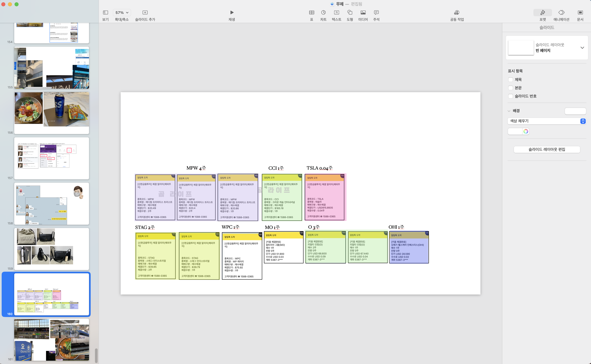The height and width of the screenshot is (364, 591).
Task: Select the STAG $39.85 notification image
Action: [x=156, y=256]
